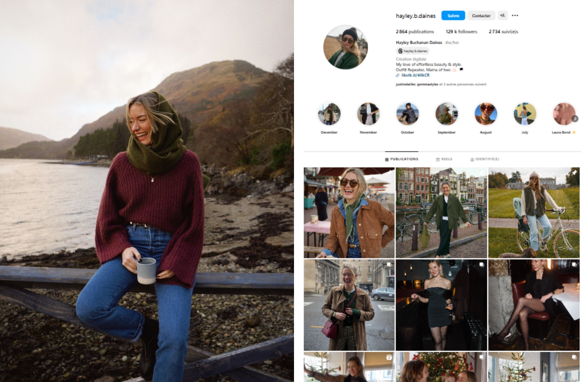Open the liketk.it/4XkCR bio link

click(x=415, y=75)
